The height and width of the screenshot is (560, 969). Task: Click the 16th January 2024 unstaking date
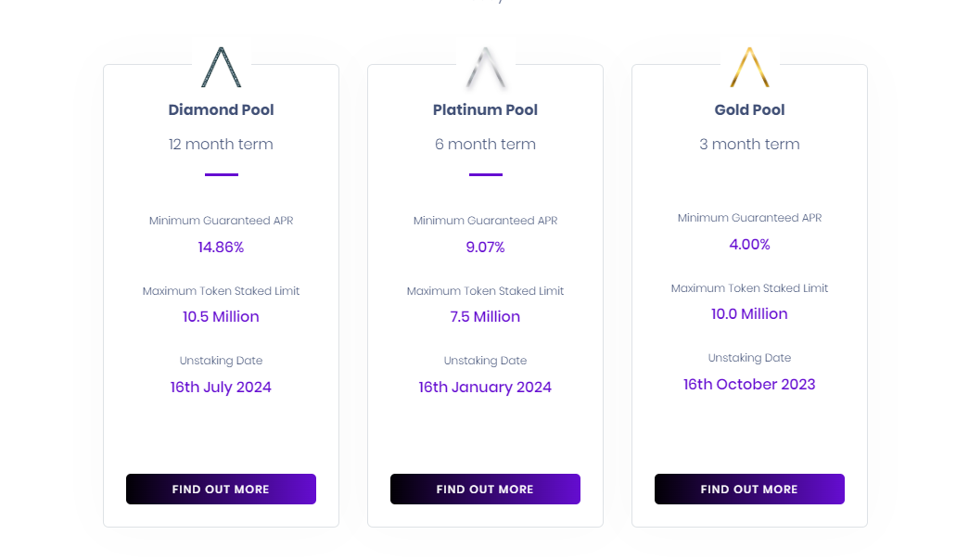pyautogui.click(x=485, y=388)
